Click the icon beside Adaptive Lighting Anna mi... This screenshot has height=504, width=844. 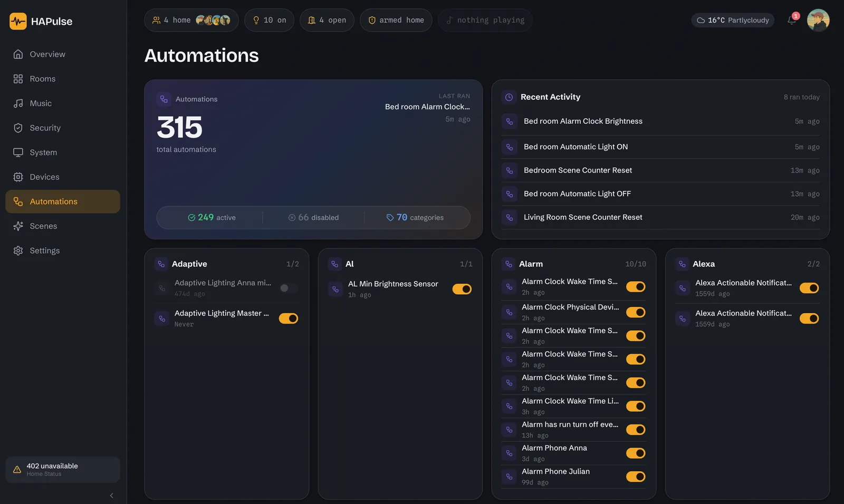coord(162,288)
